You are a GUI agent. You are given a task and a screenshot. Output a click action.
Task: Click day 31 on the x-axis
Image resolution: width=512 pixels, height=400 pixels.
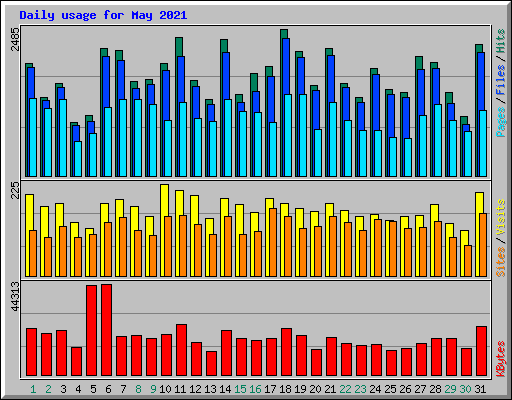(480, 389)
